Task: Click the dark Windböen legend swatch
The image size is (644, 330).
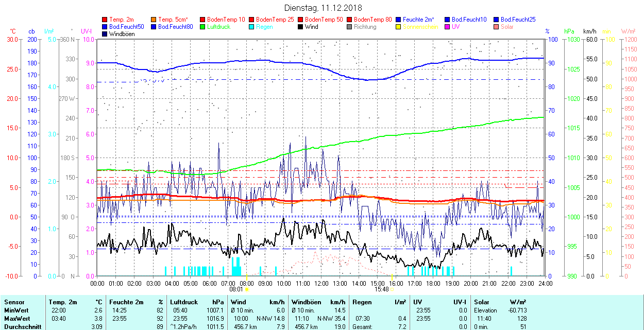Action: (106, 34)
